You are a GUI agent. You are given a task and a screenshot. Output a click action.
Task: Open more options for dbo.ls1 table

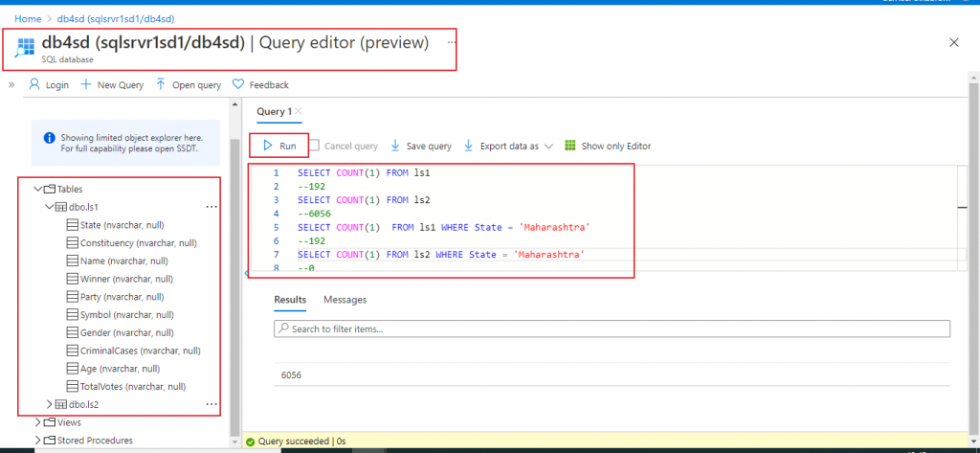click(x=212, y=207)
